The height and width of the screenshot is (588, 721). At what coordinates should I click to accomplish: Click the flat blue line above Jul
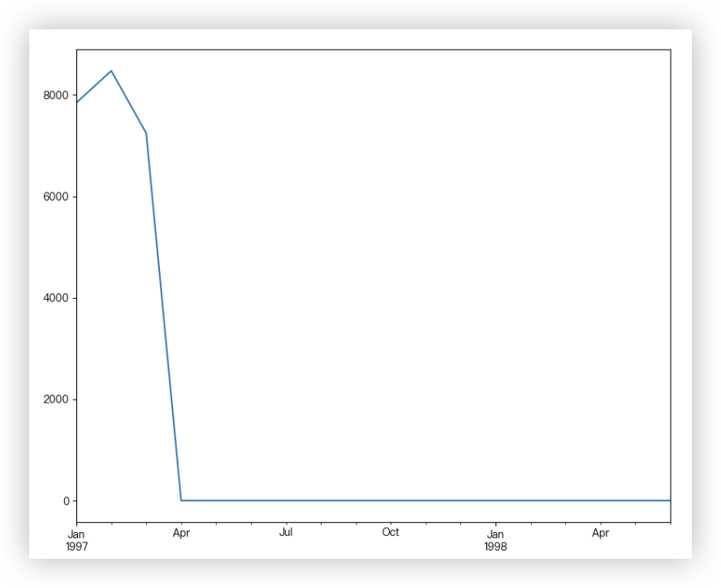pyautogui.click(x=286, y=500)
